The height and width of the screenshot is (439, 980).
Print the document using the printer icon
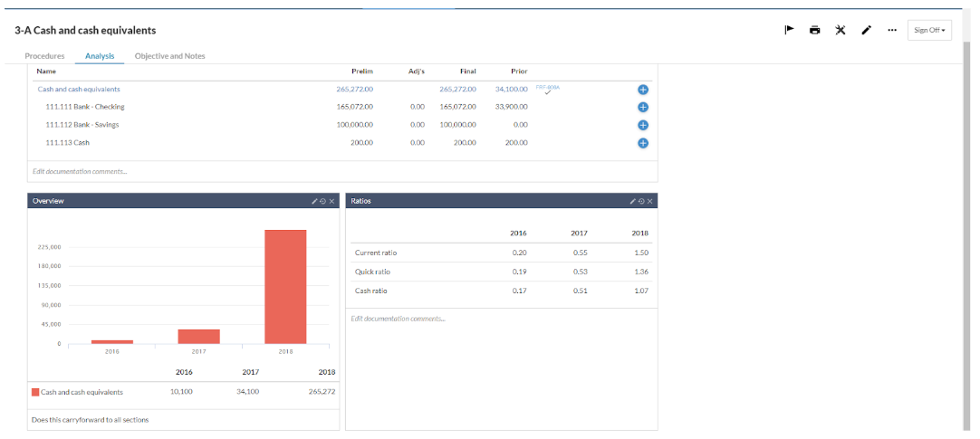click(814, 30)
